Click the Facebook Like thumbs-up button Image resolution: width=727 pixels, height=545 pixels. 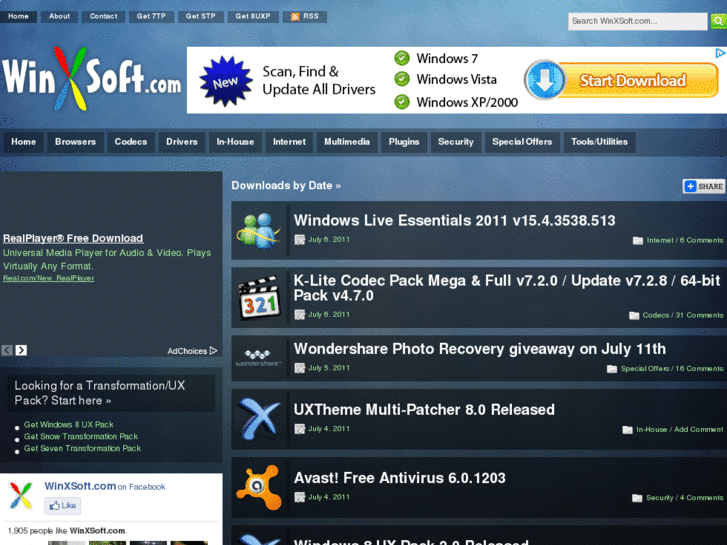63,506
